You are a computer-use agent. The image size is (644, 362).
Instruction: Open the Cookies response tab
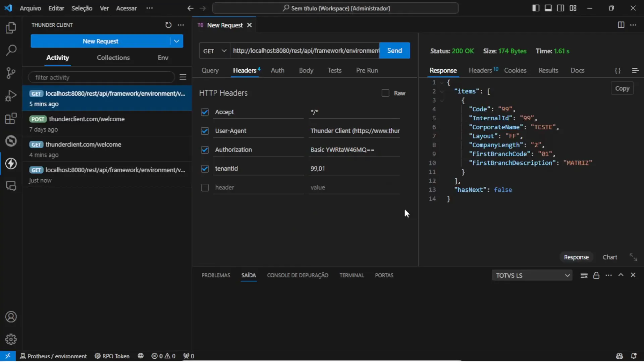[x=516, y=70]
